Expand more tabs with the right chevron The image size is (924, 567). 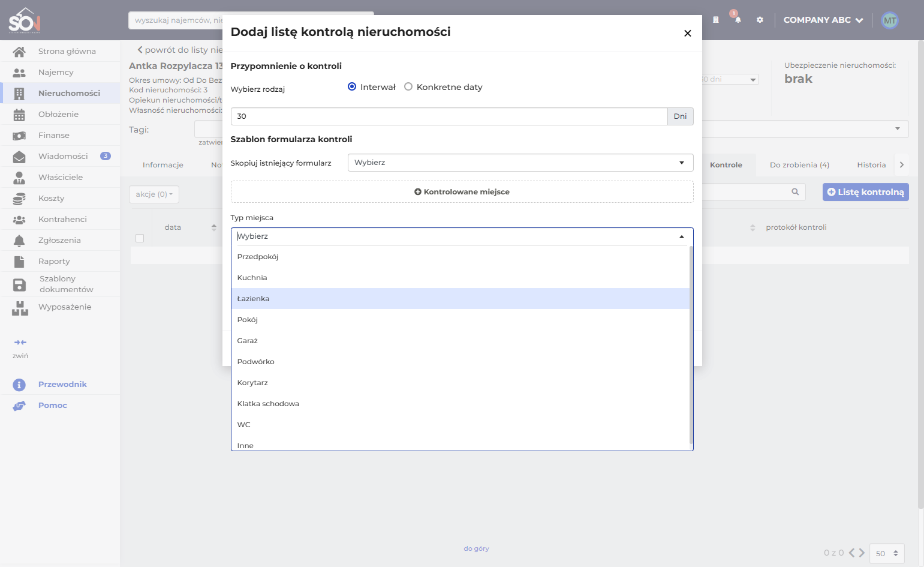901,165
